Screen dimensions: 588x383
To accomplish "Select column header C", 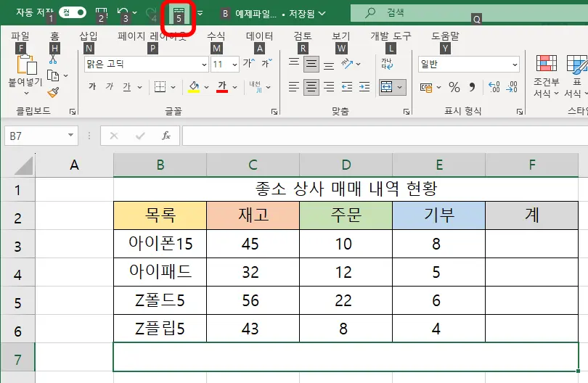I will pos(253,165).
